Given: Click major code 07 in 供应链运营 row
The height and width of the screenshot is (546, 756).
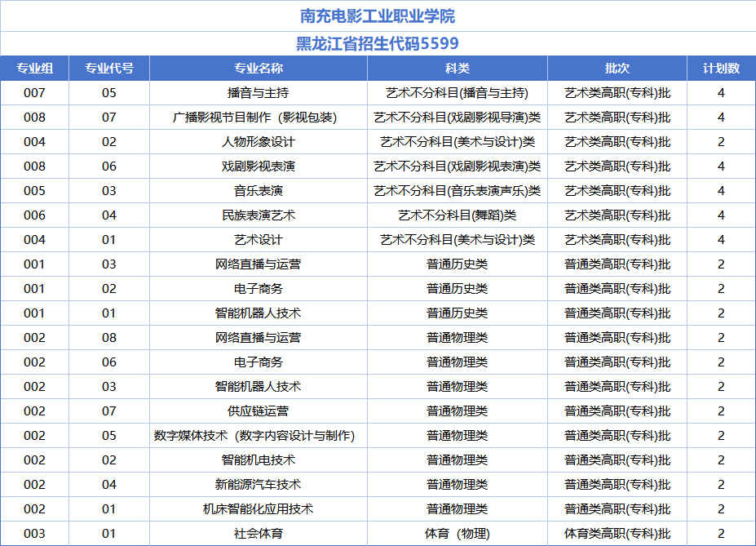Looking at the screenshot, I should click(109, 411).
